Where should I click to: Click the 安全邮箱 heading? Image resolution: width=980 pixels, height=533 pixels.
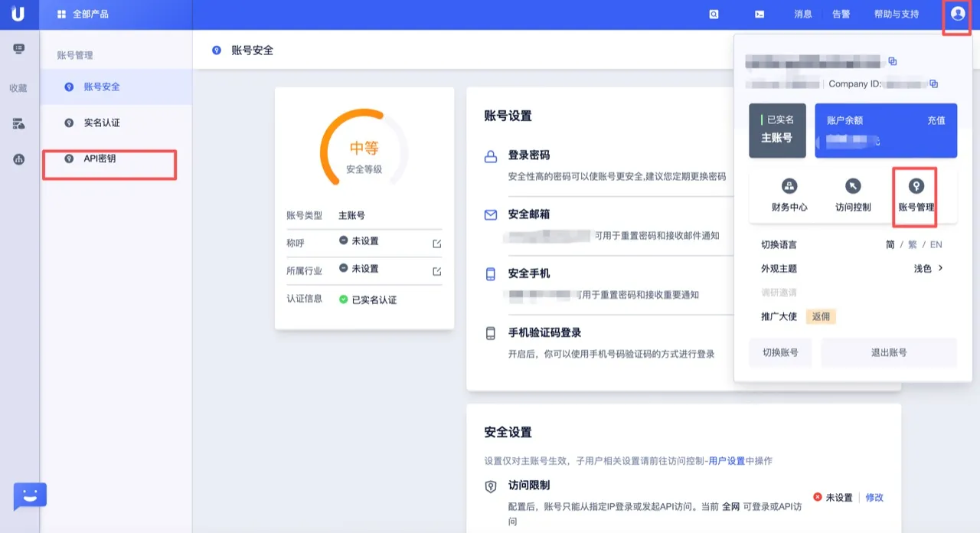[529, 214]
